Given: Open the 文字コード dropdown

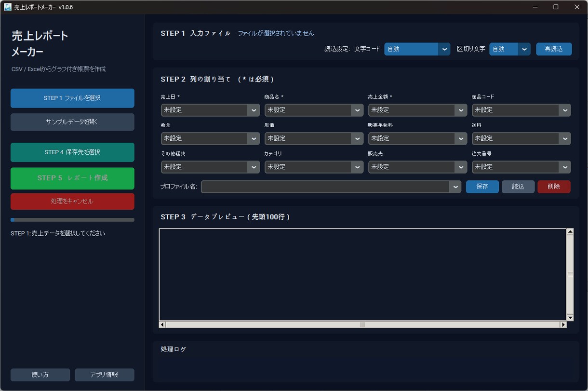Looking at the screenshot, I should [x=417, y=49].
